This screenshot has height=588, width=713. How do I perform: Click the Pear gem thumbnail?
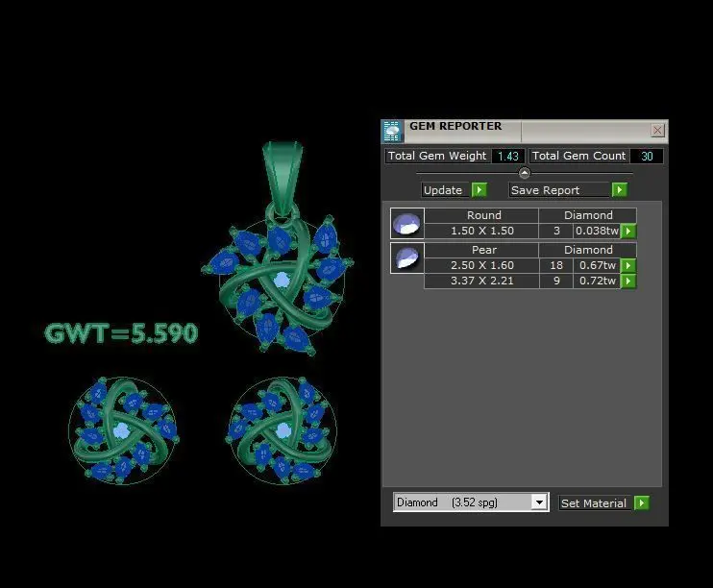pos(407,257)
